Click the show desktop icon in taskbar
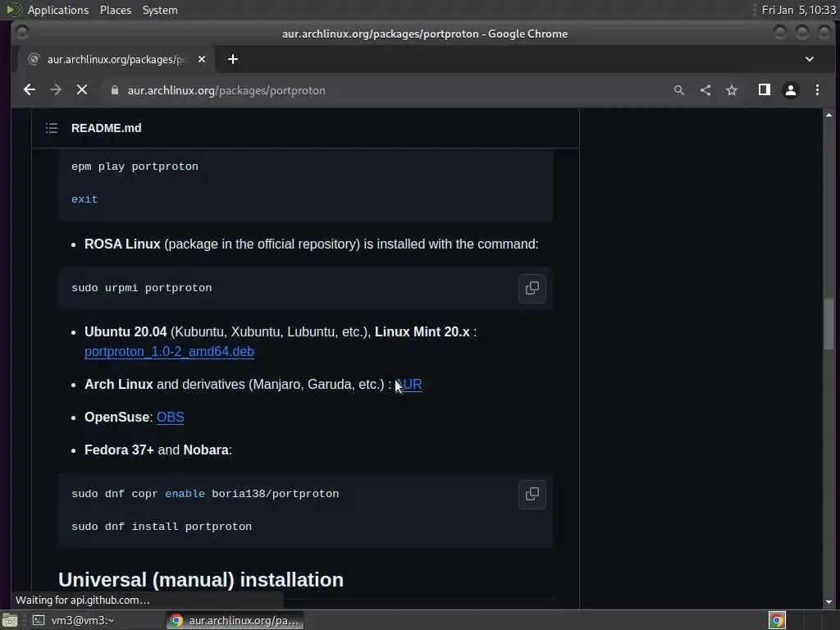 [x=10, y=620]
